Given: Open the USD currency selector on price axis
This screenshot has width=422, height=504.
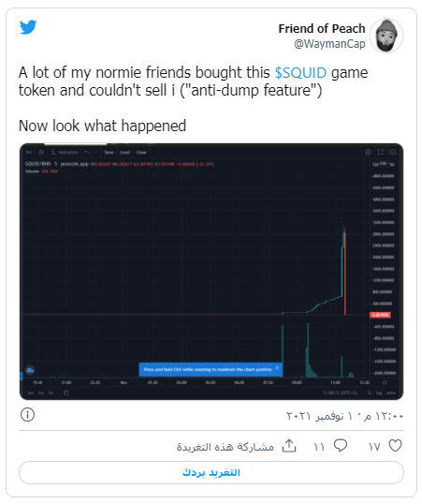Looking at the screenshot, I should click(x=384, y=163).
